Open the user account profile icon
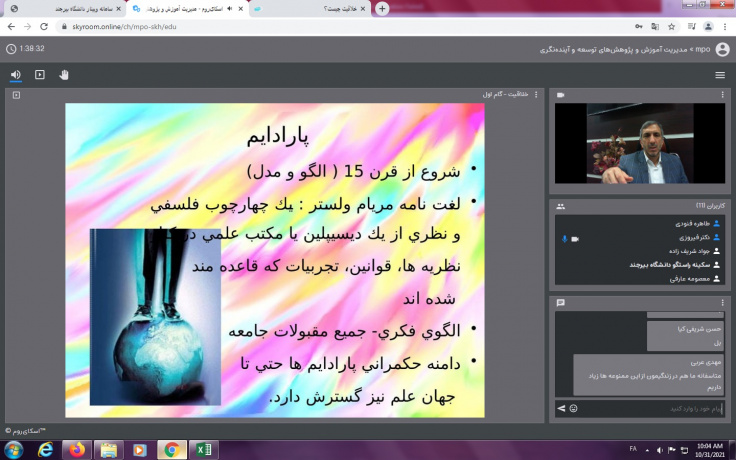Viewport: 736px width, 460px height. click(x=721, y=48)
